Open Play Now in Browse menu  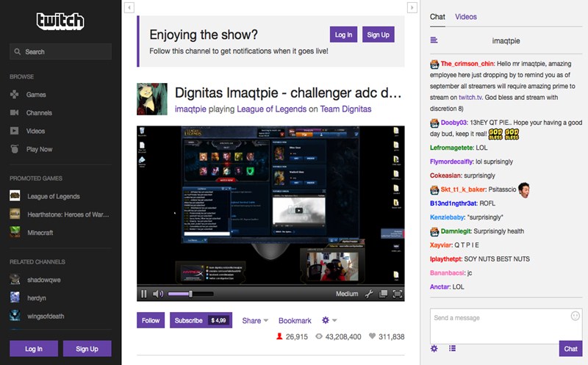40,149
